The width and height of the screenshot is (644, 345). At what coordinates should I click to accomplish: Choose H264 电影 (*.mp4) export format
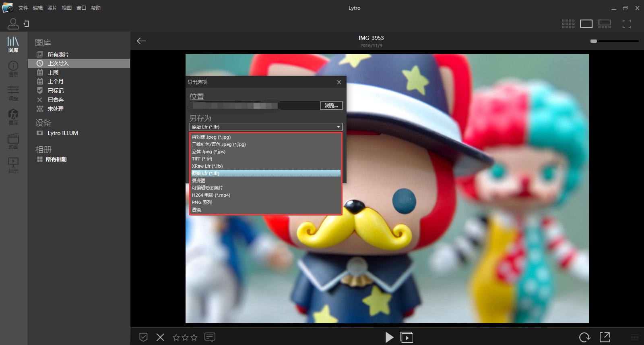211,195
